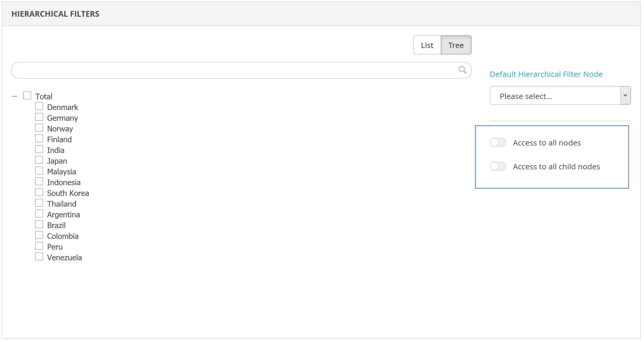644x342 pixels.
Task: Select the Venezuela checkbox
Action: click(x=39, y=257)
